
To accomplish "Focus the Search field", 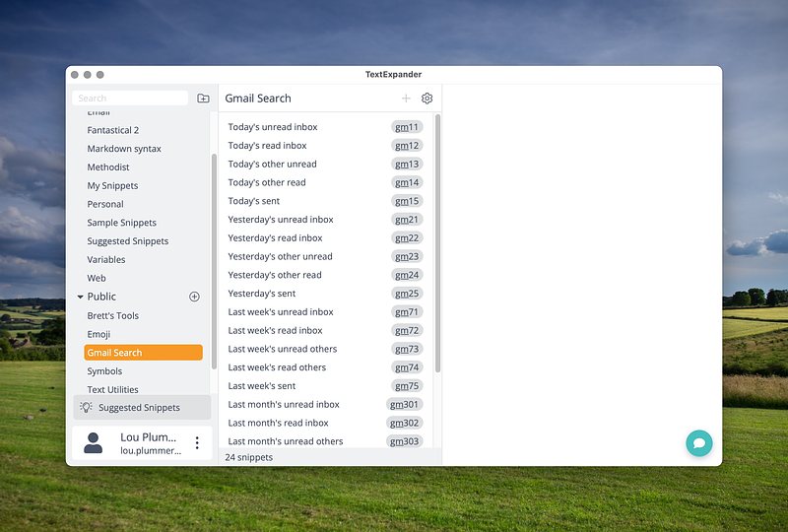I will (x=130, y=99).
